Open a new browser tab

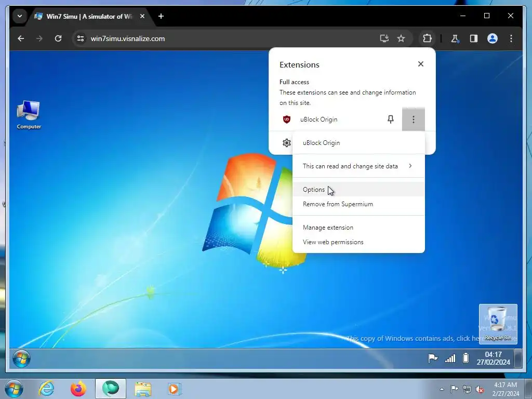click(x=161, y=16)
